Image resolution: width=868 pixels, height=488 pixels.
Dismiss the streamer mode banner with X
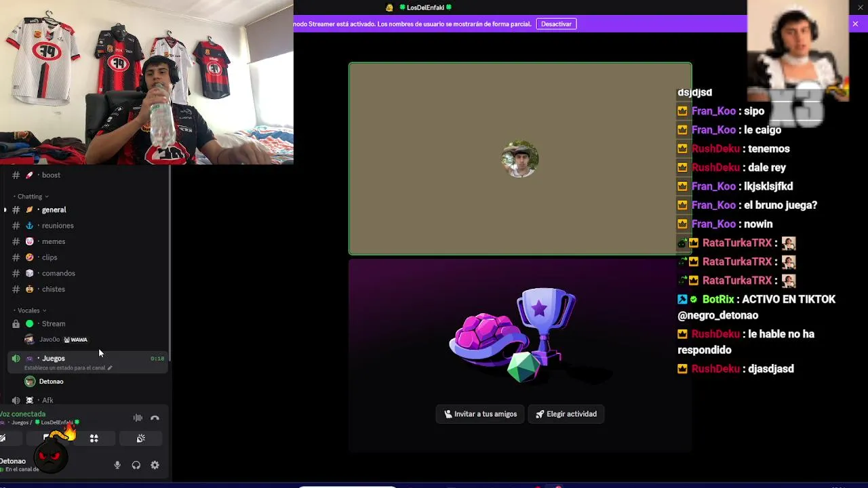coord(855,24)
